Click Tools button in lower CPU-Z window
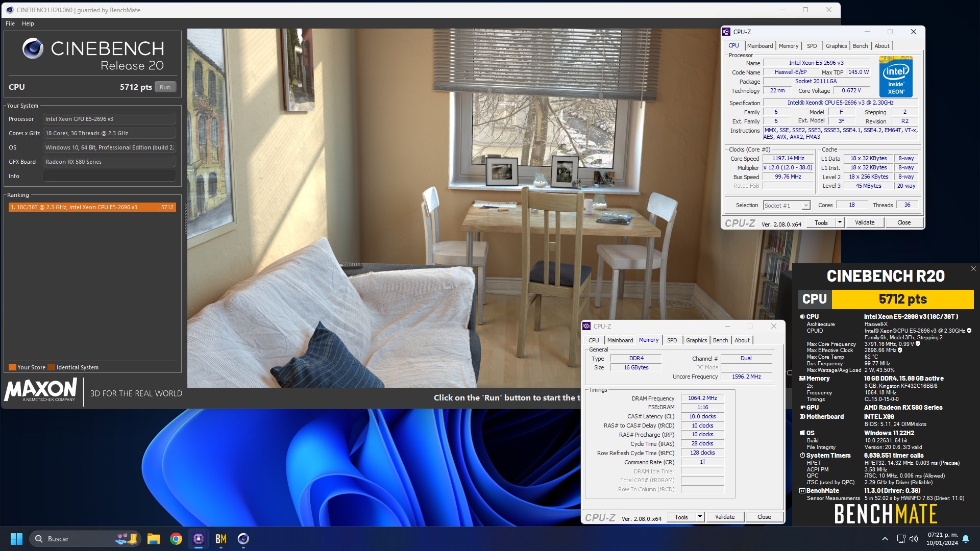 tap(681, 517)
